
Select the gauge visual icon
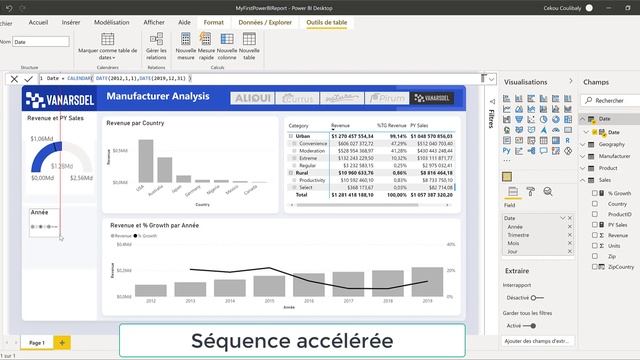coord(556,130)
